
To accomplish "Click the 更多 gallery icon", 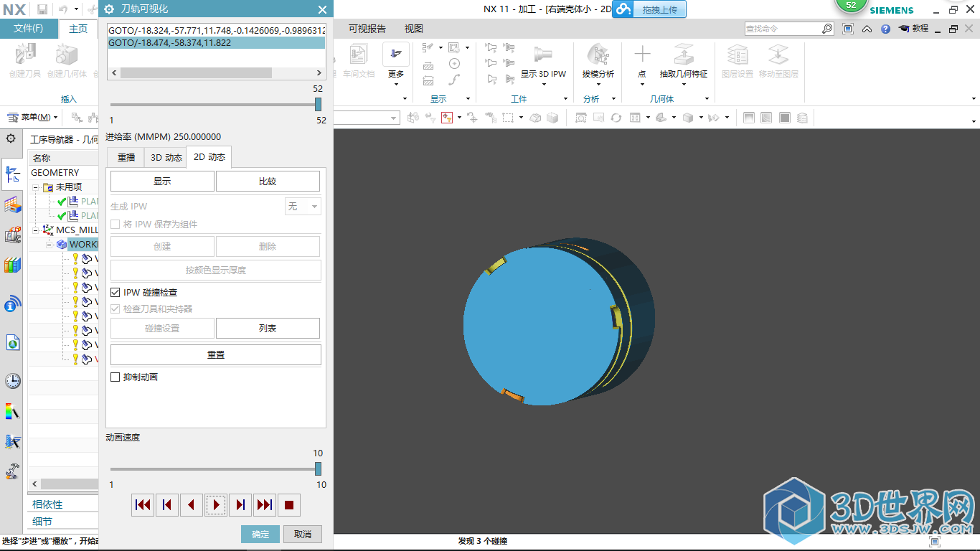I will pyautogui.click(x=396, y=55).
